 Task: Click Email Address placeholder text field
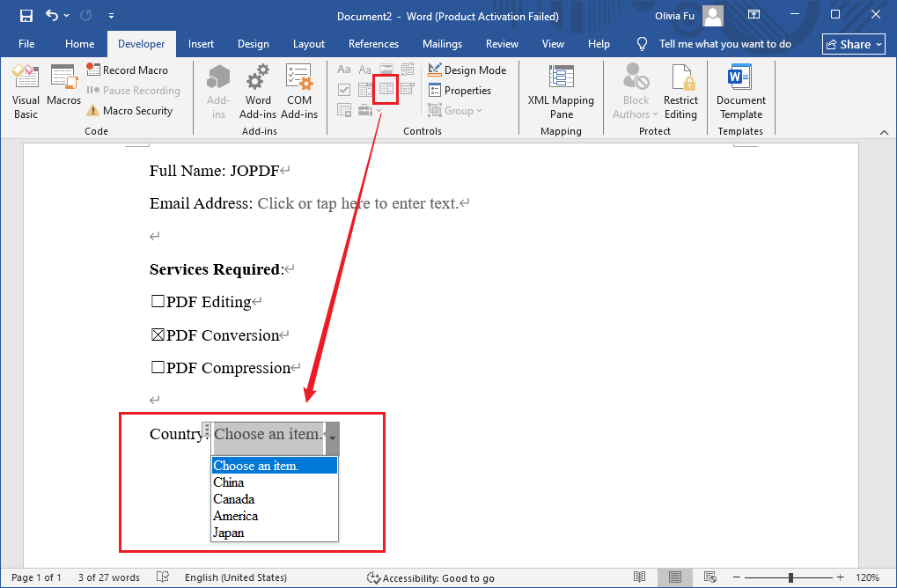(358, 203)
